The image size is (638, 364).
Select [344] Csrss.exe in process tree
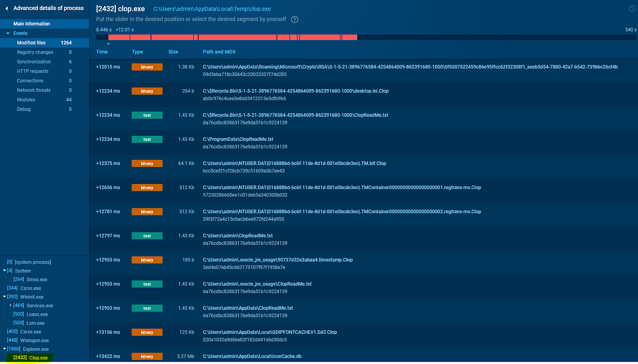(x=24, y=288)
